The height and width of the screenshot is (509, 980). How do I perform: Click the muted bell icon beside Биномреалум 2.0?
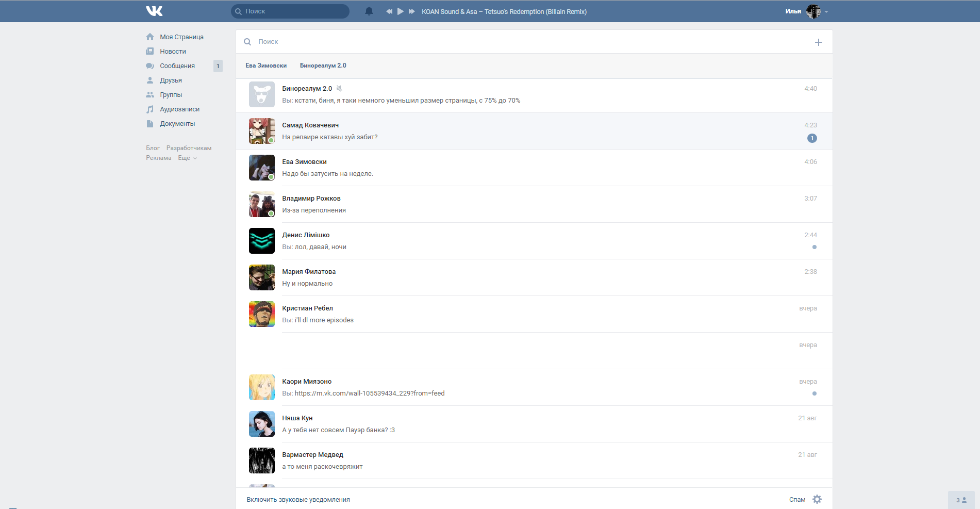339,88
